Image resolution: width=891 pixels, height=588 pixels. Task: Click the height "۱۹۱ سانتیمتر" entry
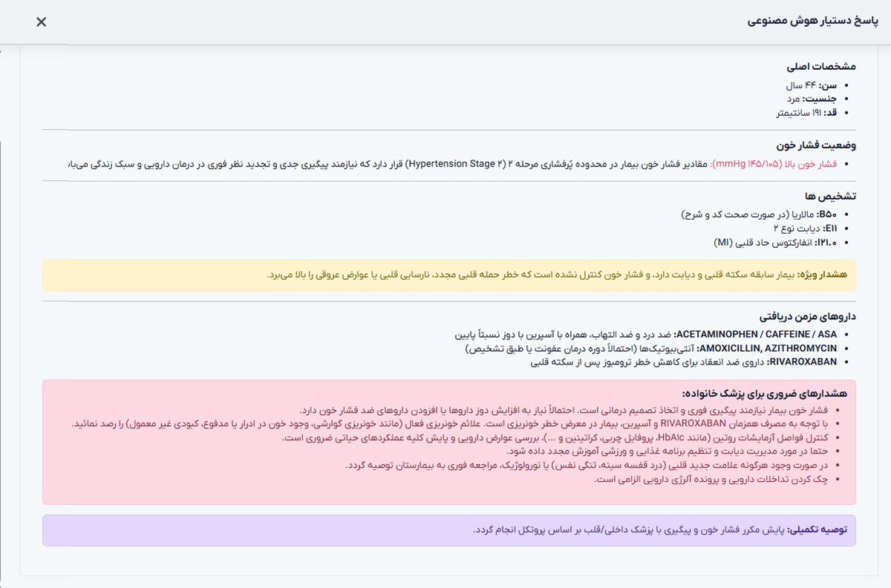(806, 112)
